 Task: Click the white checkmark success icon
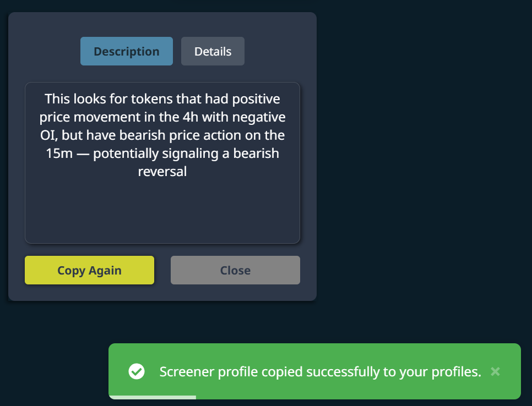[137, 371]
